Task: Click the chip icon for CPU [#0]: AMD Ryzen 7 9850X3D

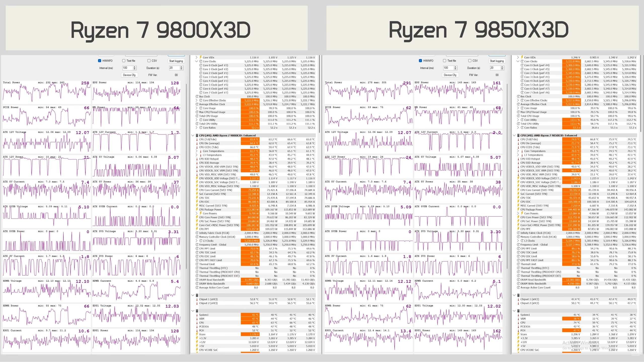Action: (x=518, y=135)
